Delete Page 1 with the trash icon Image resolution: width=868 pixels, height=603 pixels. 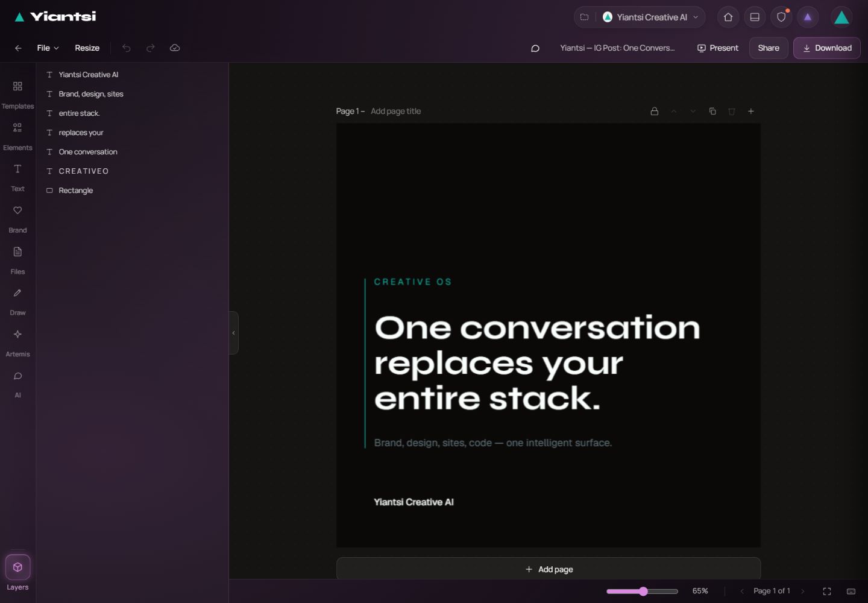pyautogui.click(x=732, y=112)
